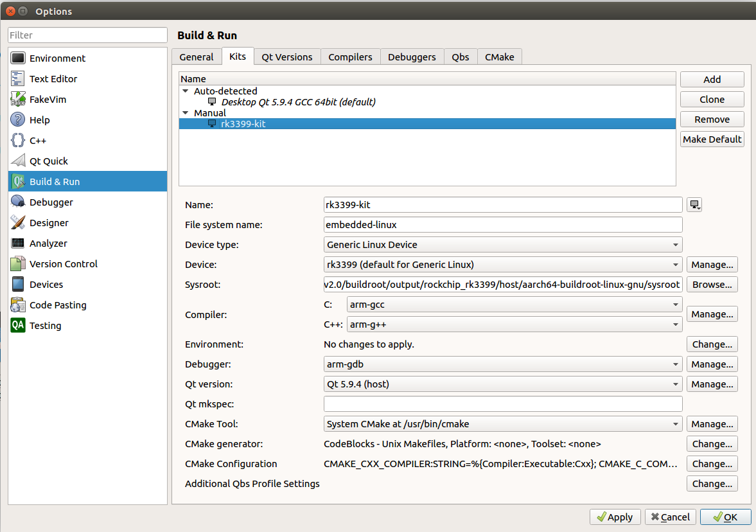Viewport: 756px width, 532px height.
Task: Open the Devices options category
Action: 46,285
